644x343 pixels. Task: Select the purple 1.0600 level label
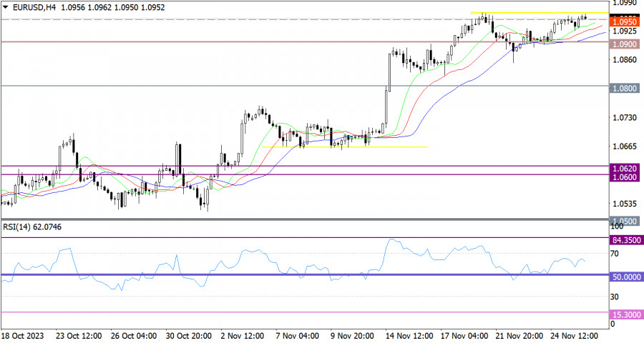point(625,177)
